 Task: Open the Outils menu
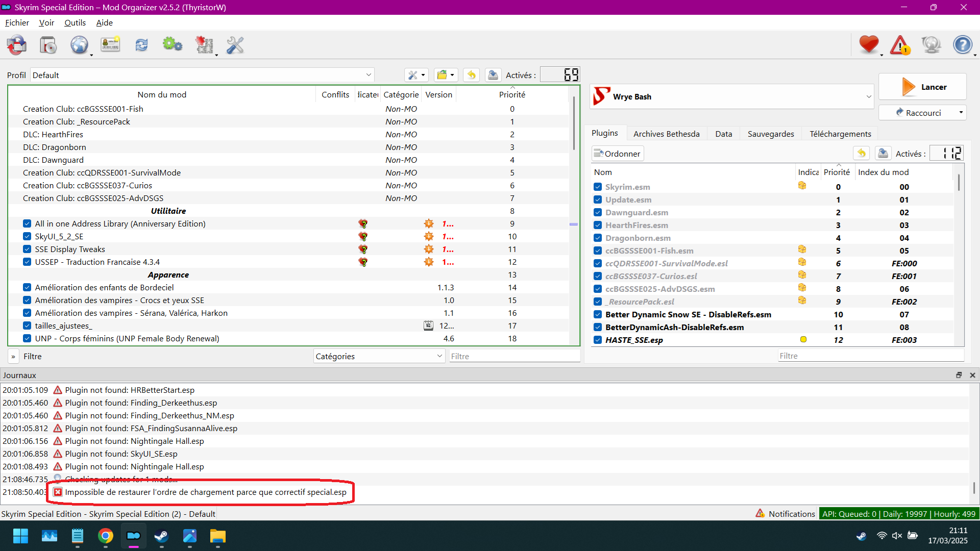(75, 22)
